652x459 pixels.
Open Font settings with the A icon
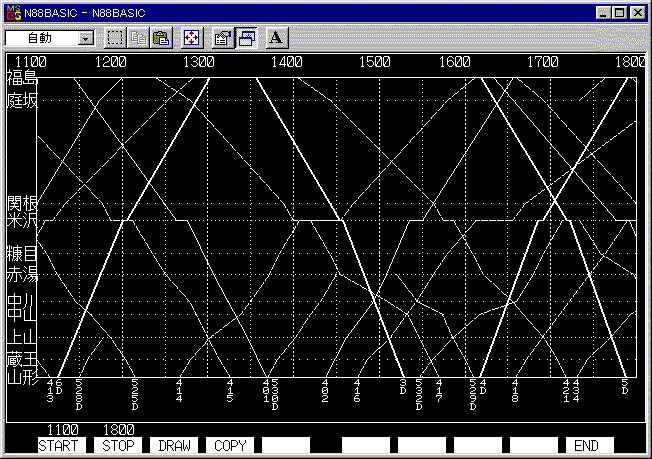pos(277,38)
